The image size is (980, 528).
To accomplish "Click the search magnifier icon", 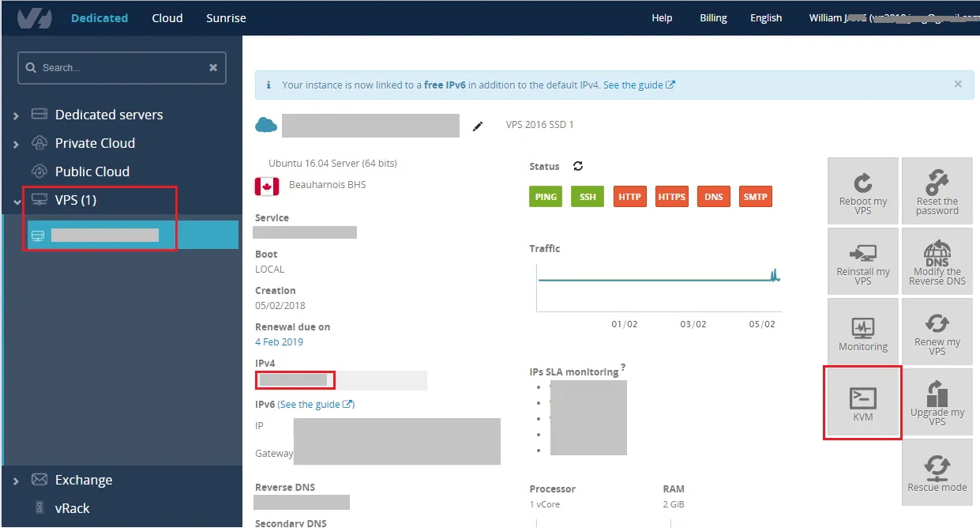I will [x=32, y=68].
